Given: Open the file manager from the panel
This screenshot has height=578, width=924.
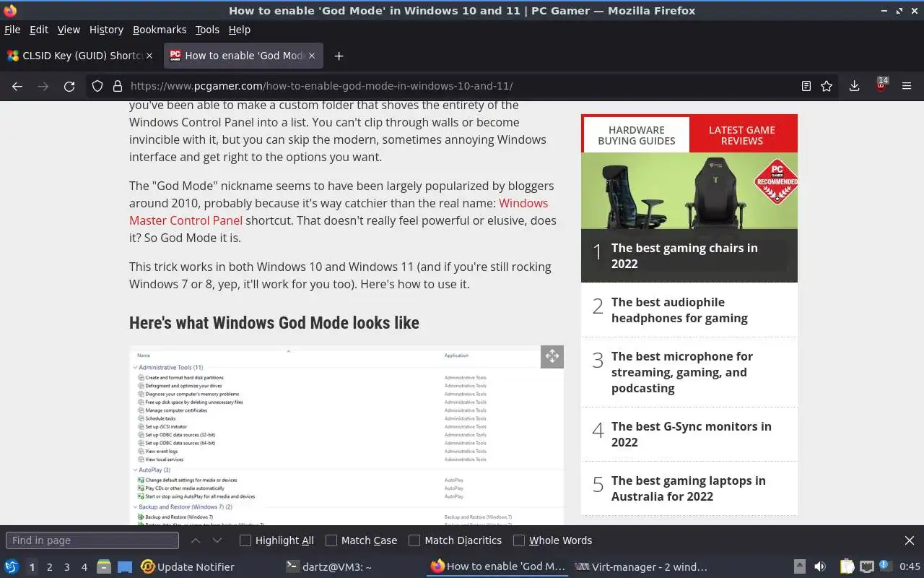Looking at the screenshot, I should point(104,567).
